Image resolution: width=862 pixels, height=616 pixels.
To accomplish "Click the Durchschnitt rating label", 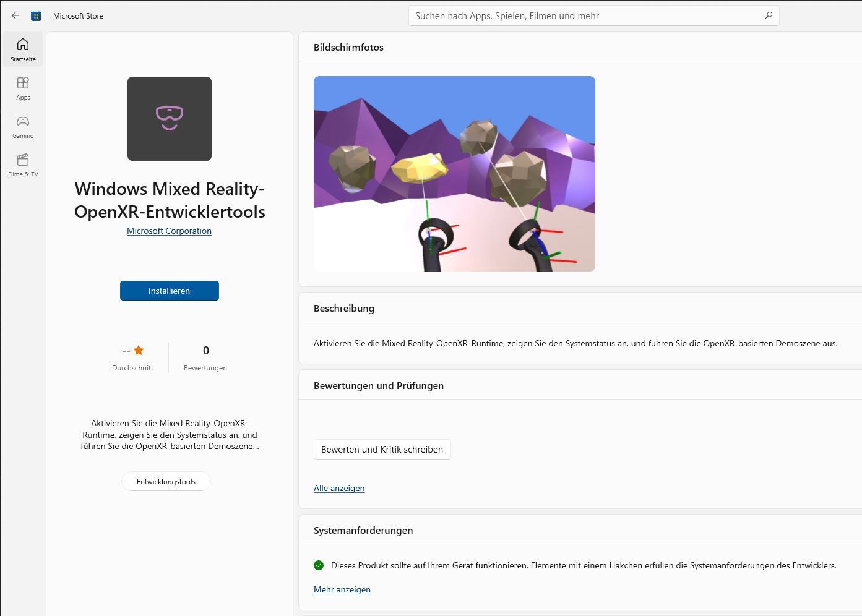I will click(x=132, y=367).
